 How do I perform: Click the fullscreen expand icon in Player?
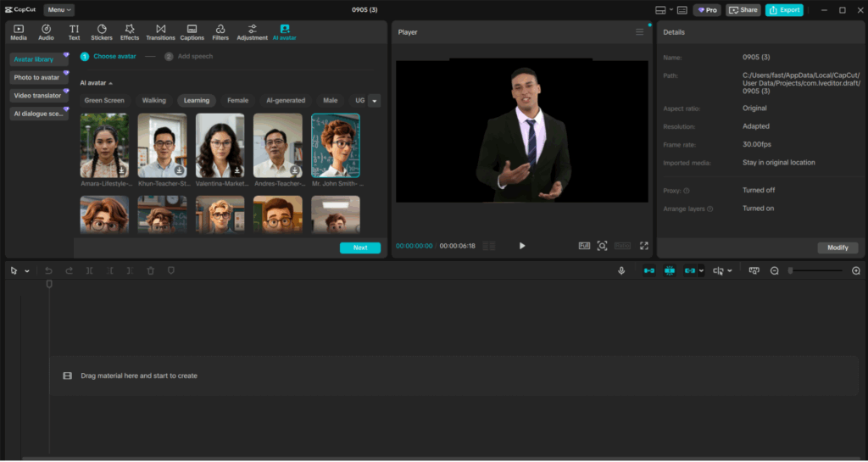644,246
